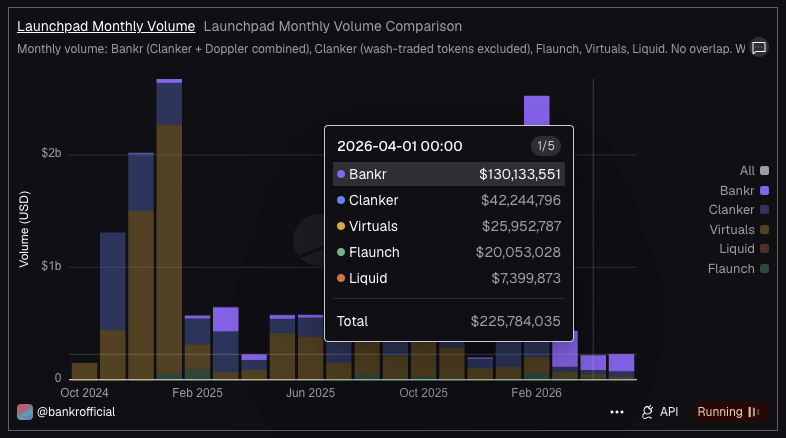Toggle the Virtuals series in the legend
Screen dimensions: 786x438
739,230
